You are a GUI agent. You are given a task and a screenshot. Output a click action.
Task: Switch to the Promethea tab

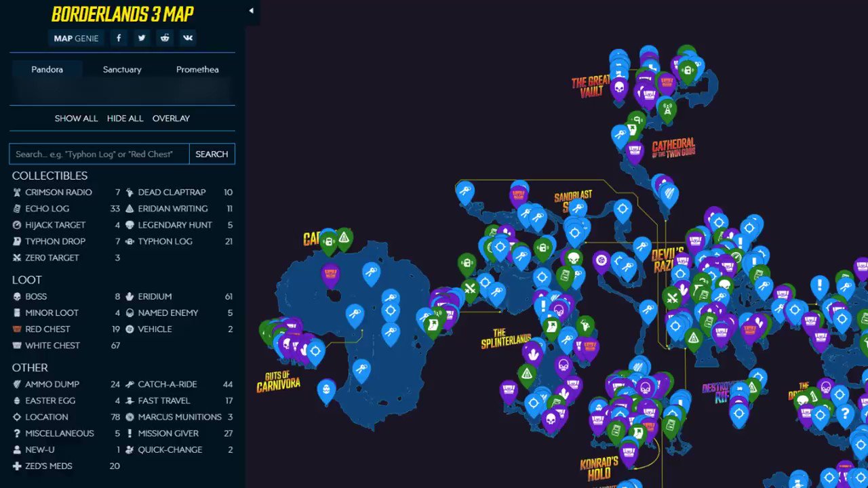197,69
